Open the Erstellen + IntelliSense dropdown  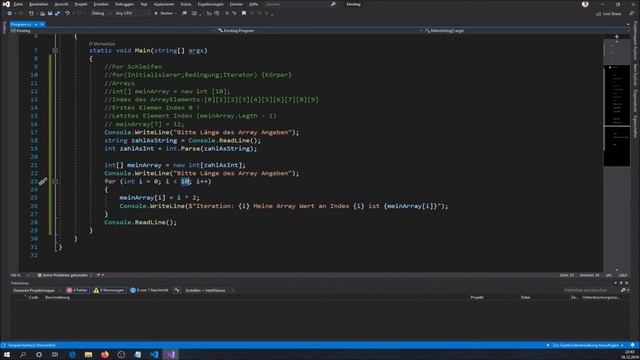pos(209,290)
